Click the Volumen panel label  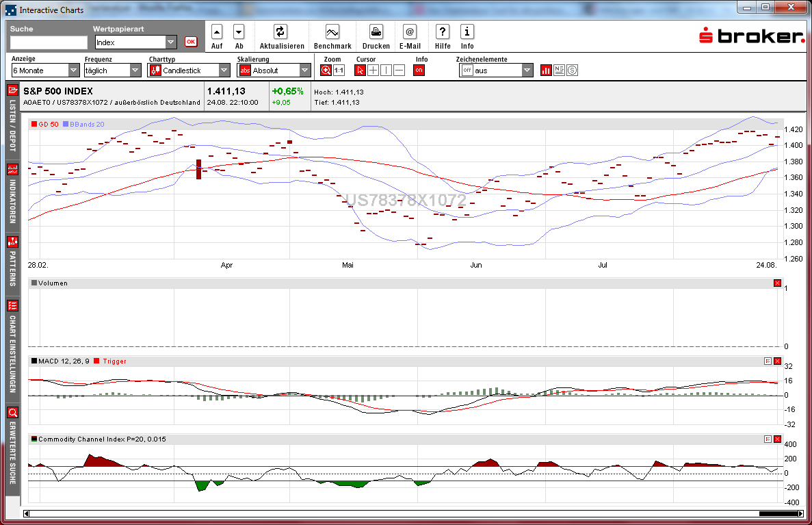pyautogui.click(x=53, y=283)
